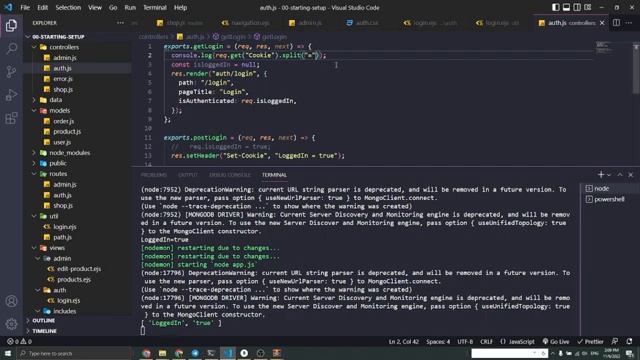The width and height of the screenshot is (640, 360).
Task: Switch to the Output panel tab
Action: [x=188, y=175]
